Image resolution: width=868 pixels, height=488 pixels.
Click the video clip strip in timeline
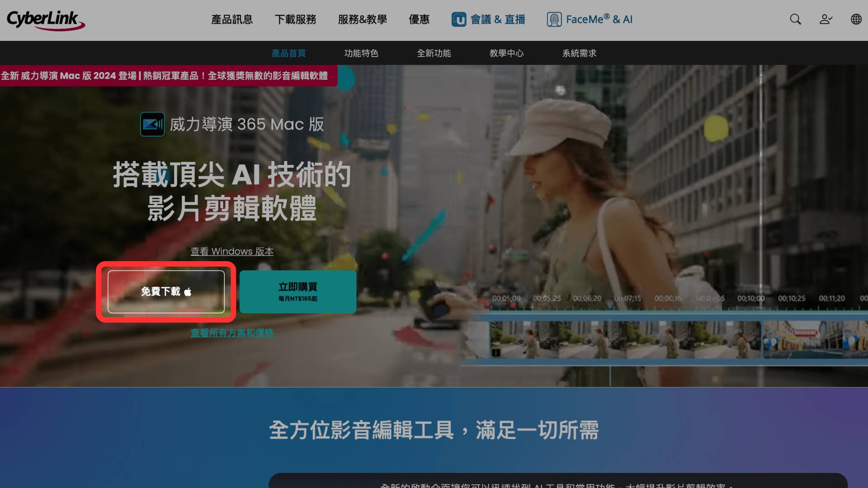click(x=665, y=340)
